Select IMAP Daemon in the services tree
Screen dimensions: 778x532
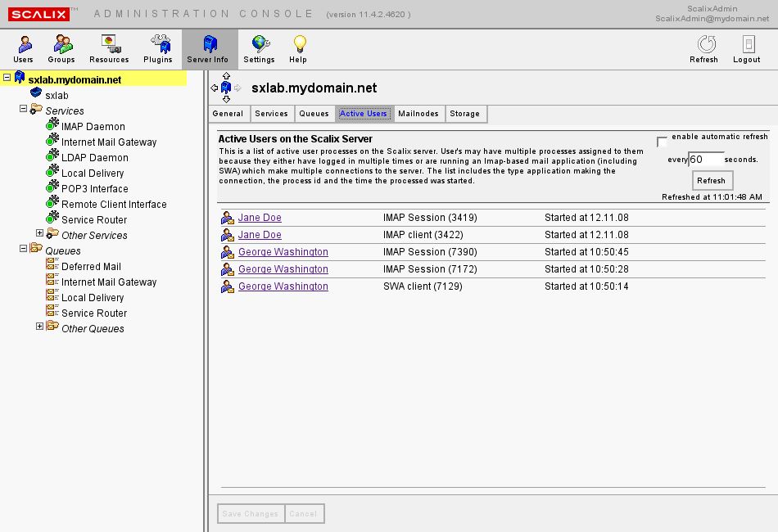tap(93, 127)
